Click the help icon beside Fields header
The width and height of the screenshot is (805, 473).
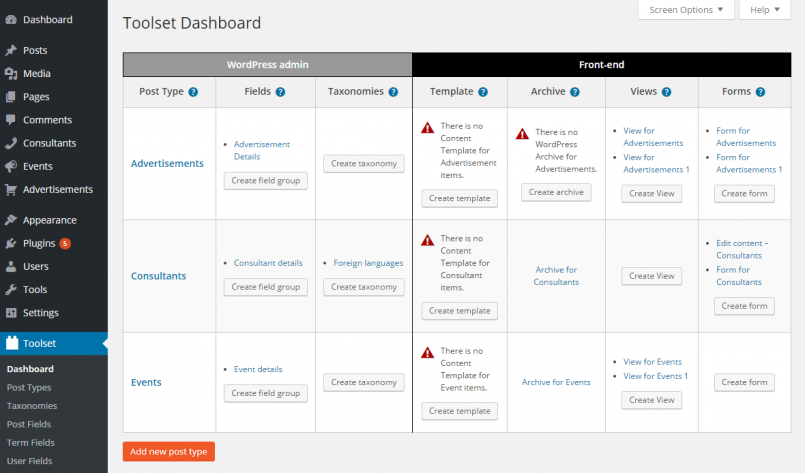pos(281,92)
